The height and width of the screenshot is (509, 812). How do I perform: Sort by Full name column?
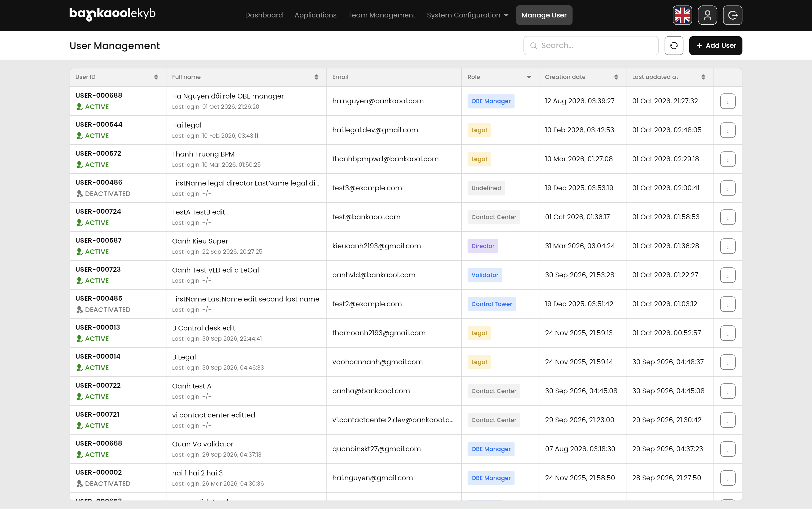point(316,77)
